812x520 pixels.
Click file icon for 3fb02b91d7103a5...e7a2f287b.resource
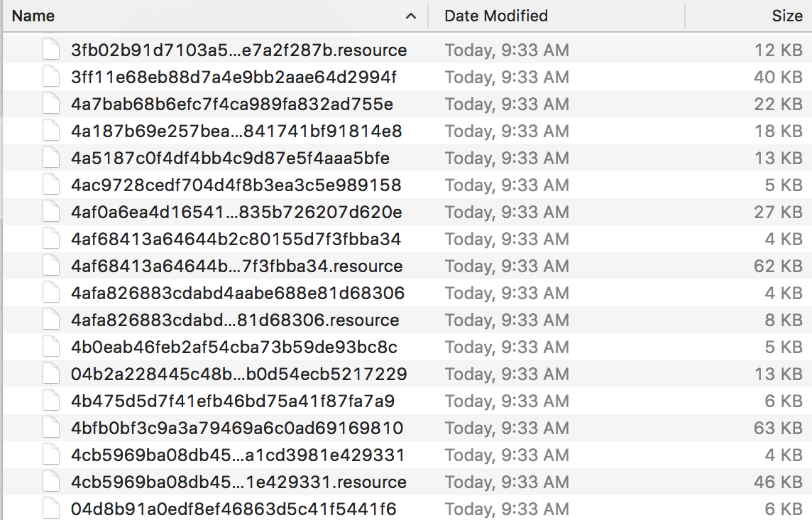click(51, 50)
